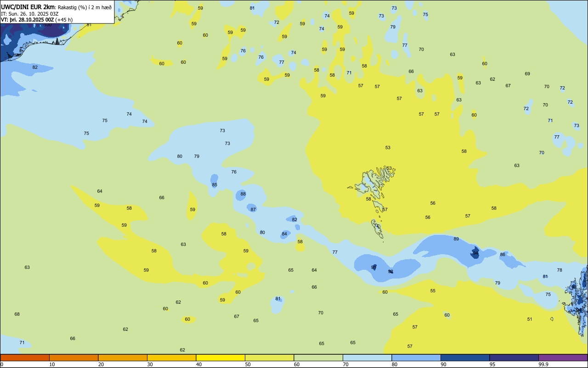The width and height of the screenshot is (588, 368).
Task: Click the dark blue 90–95 legend segment
Action: point(465,357)
